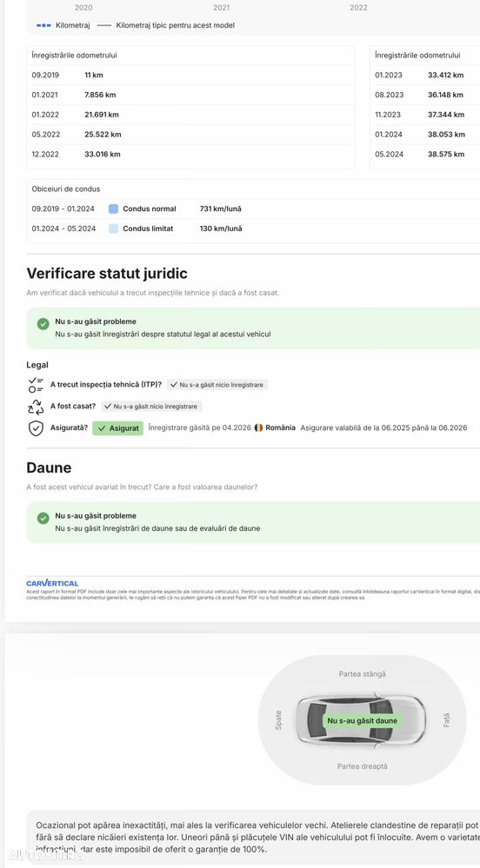Click the recycling arrows icon beside A fost casat
This screenshot has height=868, width=480.
(x=36, y=407)
